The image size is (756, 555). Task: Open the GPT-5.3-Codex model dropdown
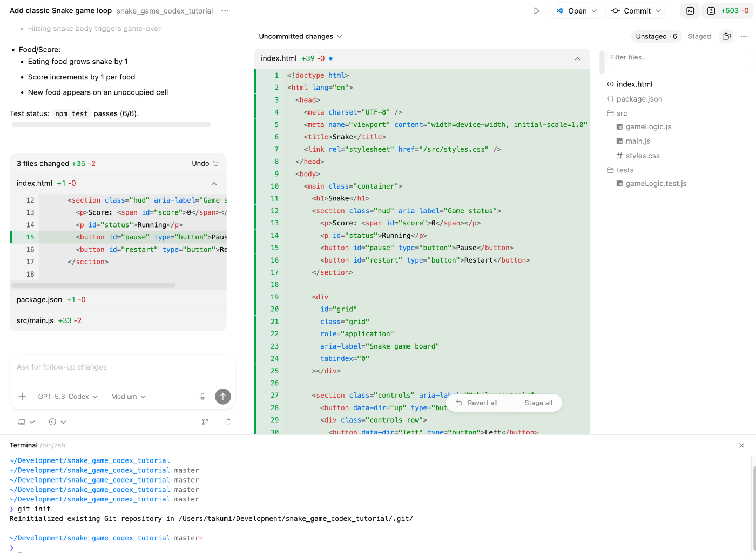click(68, 397)
